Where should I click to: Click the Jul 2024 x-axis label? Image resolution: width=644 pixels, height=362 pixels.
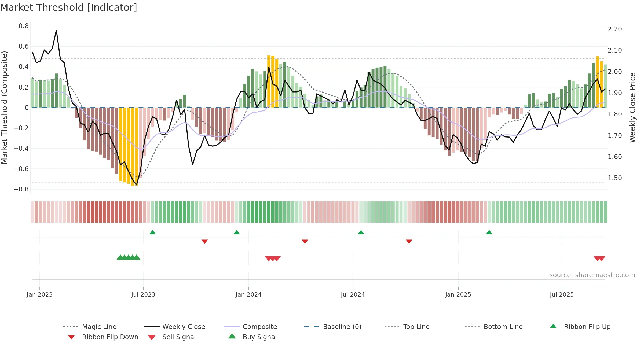[x=353, y=295]
